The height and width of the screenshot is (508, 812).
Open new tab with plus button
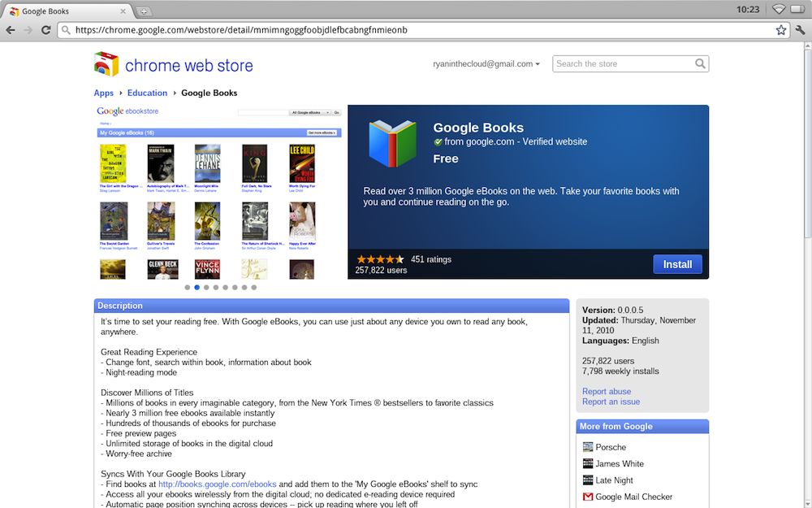144,11
